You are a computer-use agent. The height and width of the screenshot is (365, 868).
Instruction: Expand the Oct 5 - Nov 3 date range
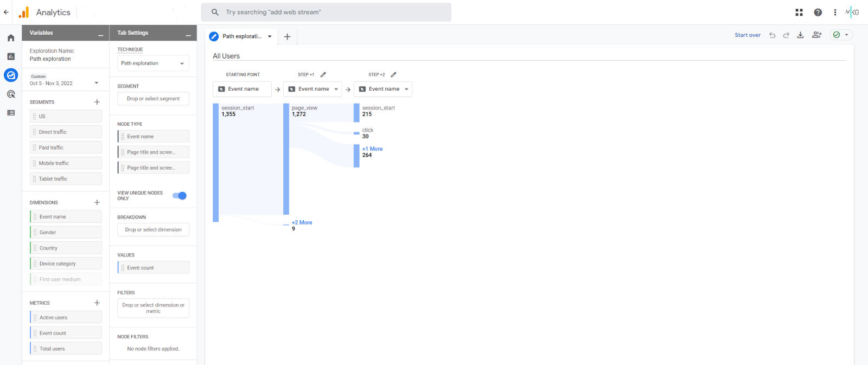(97, 83)
